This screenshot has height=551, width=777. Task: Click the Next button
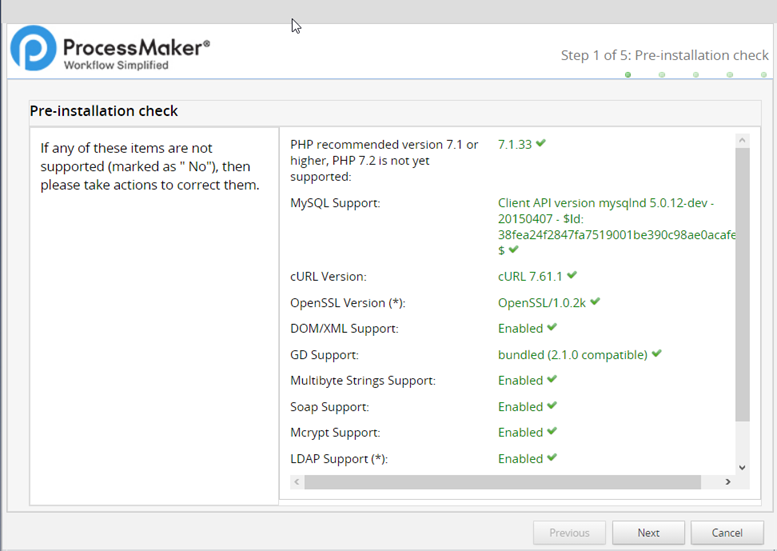[x=648, y=533]
